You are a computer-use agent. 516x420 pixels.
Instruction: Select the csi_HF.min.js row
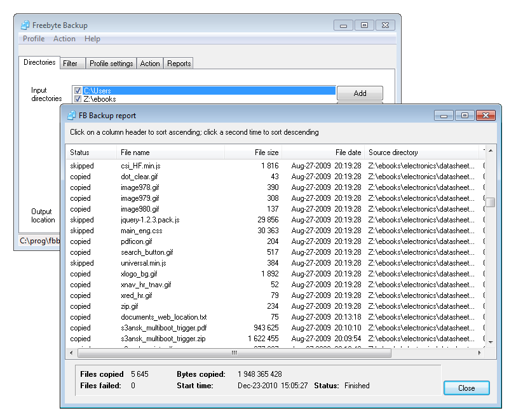coord(275,166)
